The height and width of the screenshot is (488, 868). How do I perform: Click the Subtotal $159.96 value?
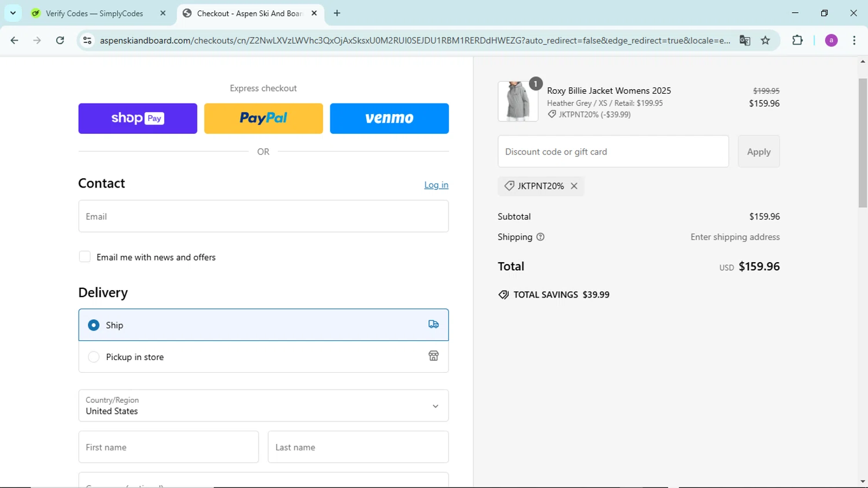[764, 217]
